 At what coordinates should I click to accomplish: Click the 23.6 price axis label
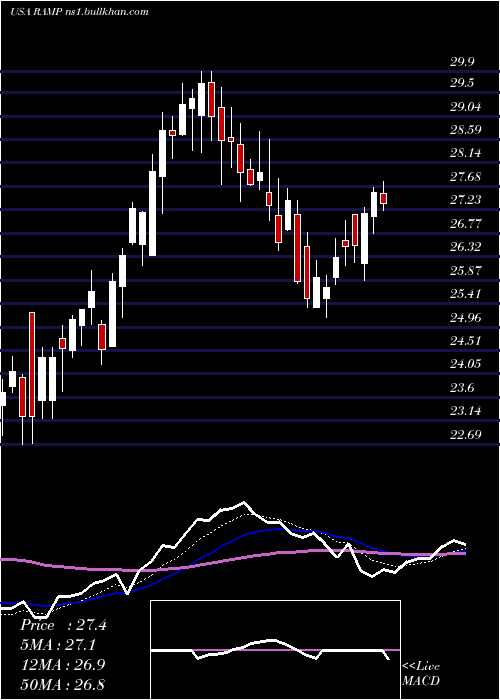click(x=462, y=388)
